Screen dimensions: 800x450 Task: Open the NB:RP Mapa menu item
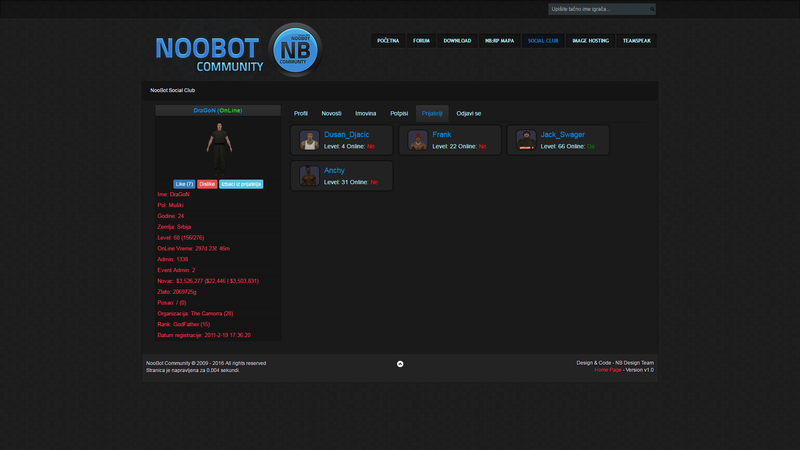[x=497, y=41]
